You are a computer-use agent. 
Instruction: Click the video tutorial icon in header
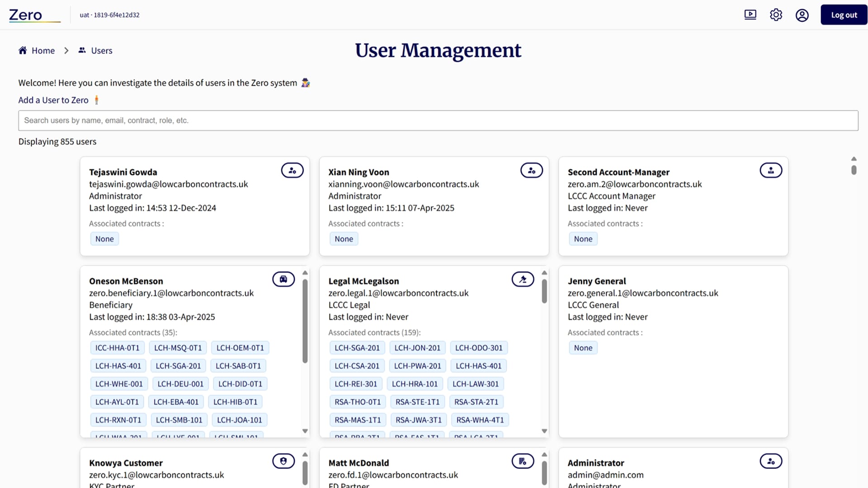(750, 15)
